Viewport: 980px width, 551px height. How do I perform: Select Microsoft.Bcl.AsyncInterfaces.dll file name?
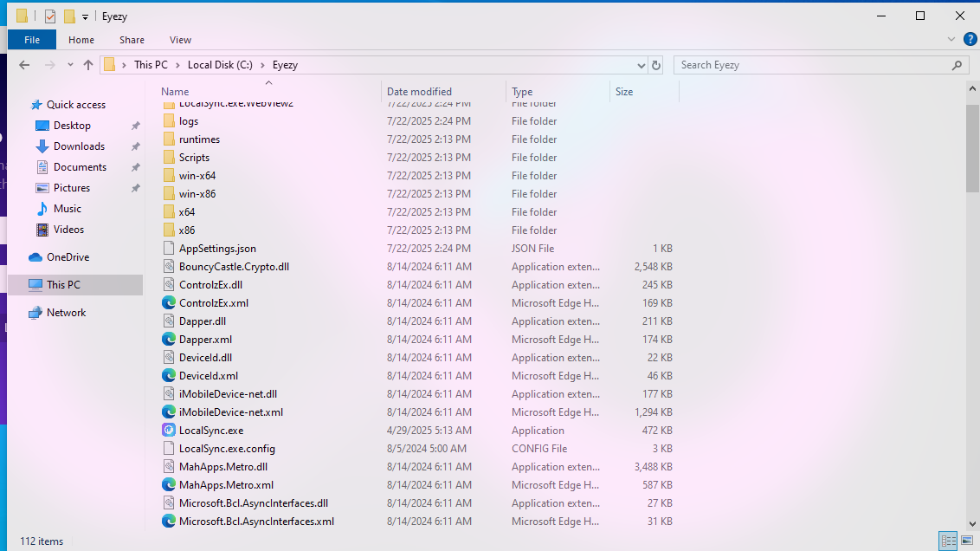click(x=253, y=502)
